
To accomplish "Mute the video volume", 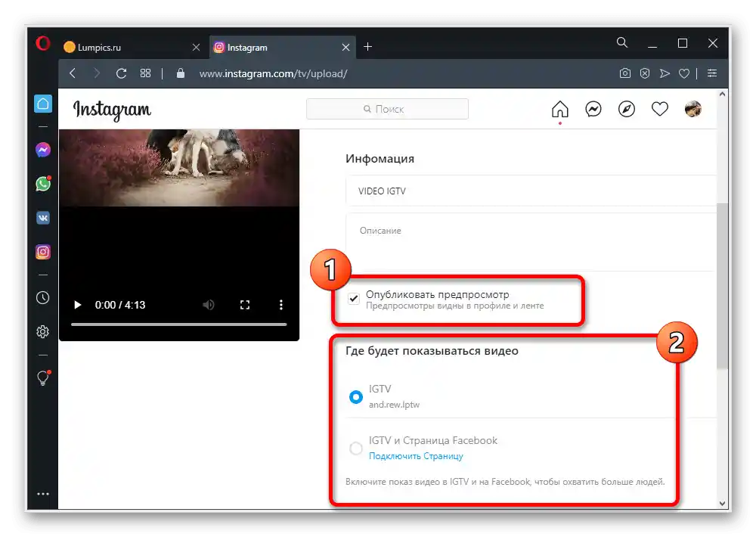I will point(209,305).
